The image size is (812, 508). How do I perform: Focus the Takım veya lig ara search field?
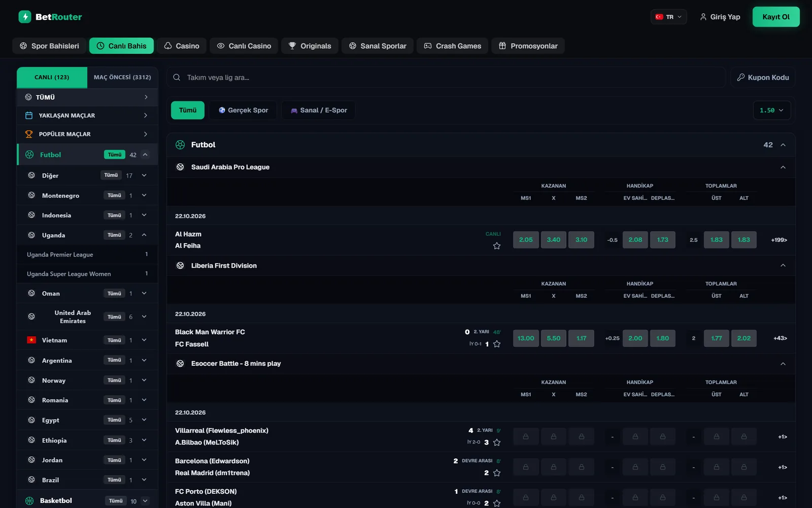click(446, 77)
